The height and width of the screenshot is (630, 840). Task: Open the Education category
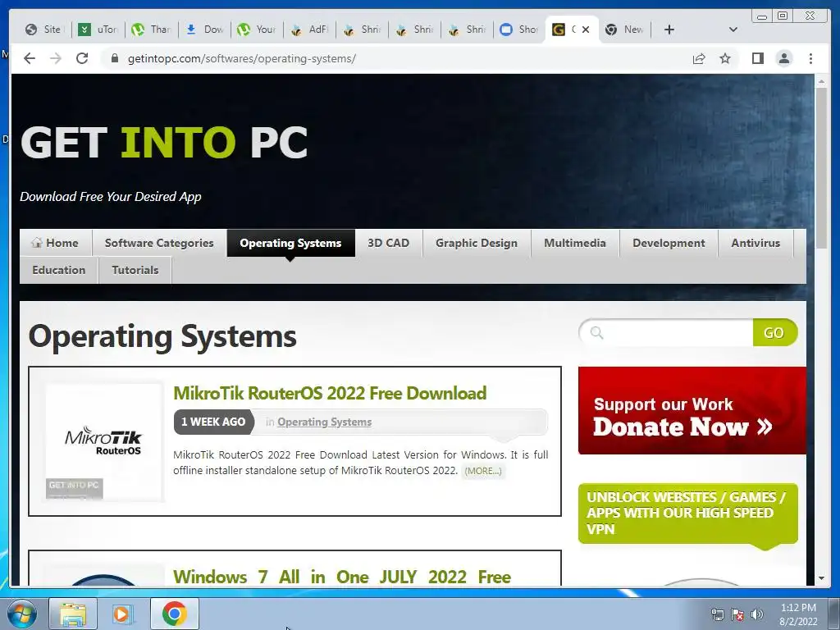59,270
